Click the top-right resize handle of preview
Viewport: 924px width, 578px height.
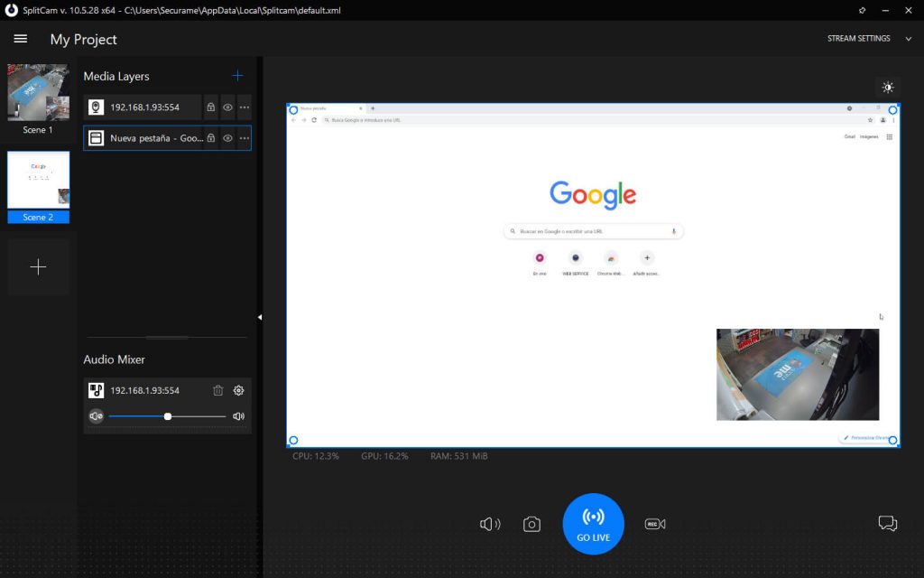[892, 109]
